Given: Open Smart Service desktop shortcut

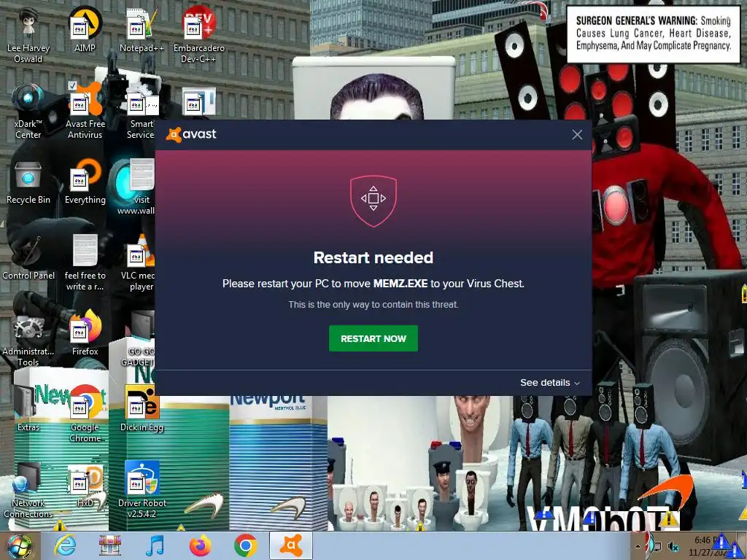Looking at the screenshot, I should pos(141,111).
